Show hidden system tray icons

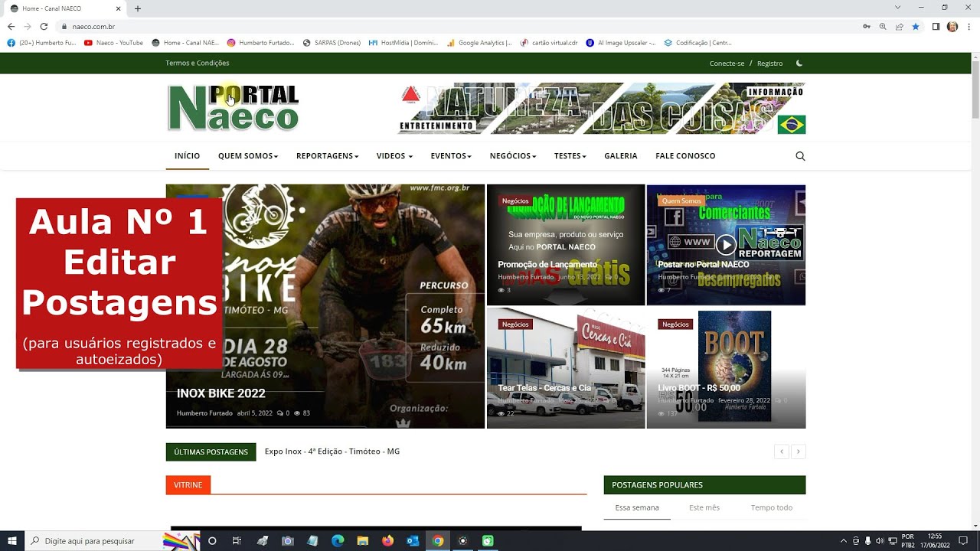[x=844, y=541]
